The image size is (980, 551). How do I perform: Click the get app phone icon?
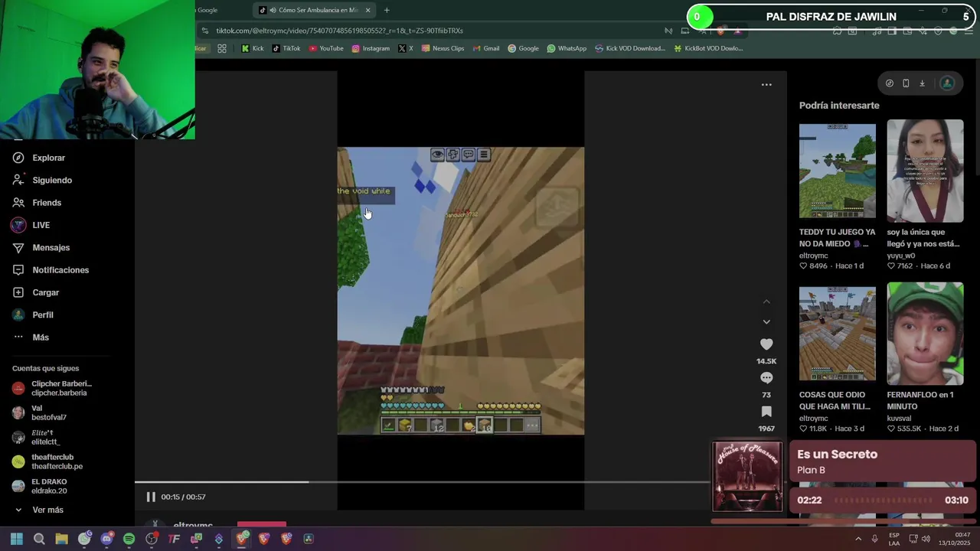coord(906,83)
